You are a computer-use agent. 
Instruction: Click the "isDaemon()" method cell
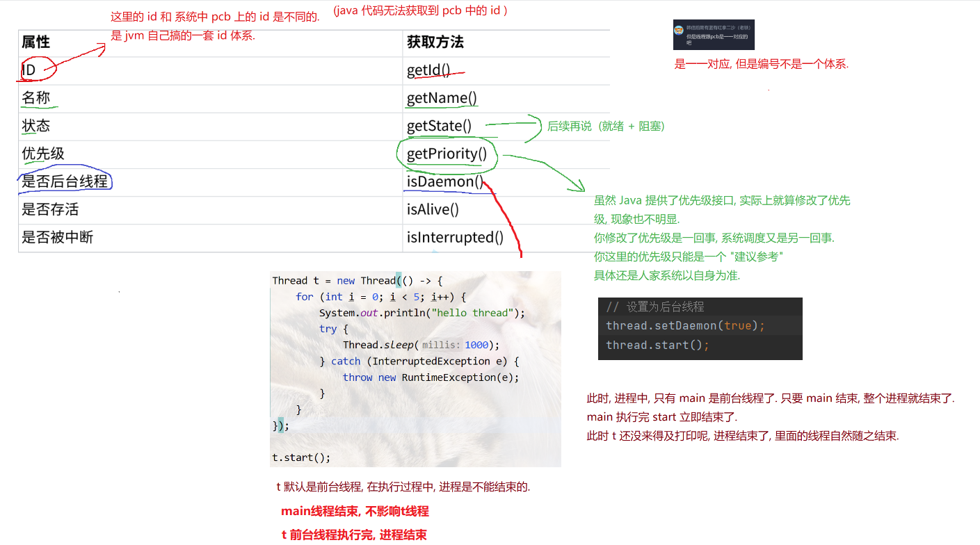[445, 181]
